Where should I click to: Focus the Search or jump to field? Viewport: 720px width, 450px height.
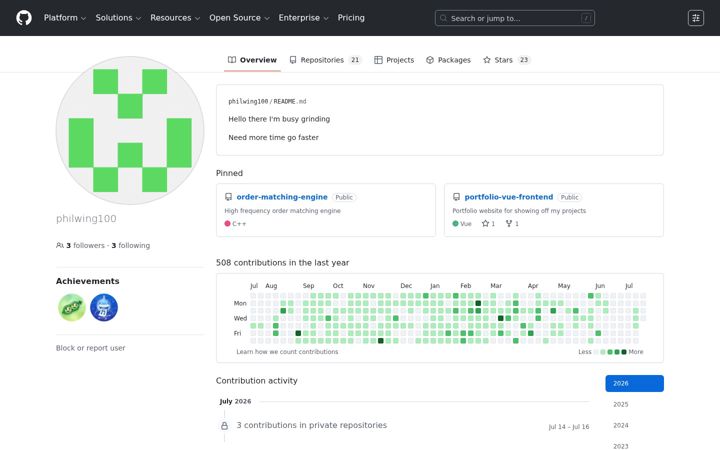point(515,18)
